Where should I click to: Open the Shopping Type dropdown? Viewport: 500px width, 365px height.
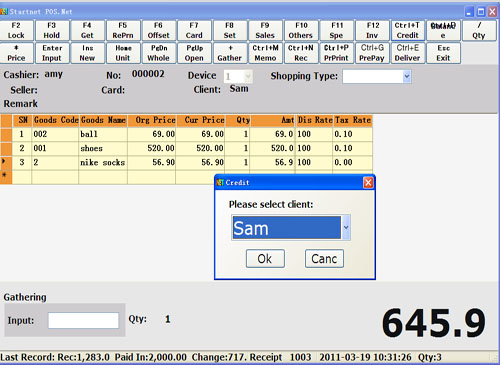[407, 76]
